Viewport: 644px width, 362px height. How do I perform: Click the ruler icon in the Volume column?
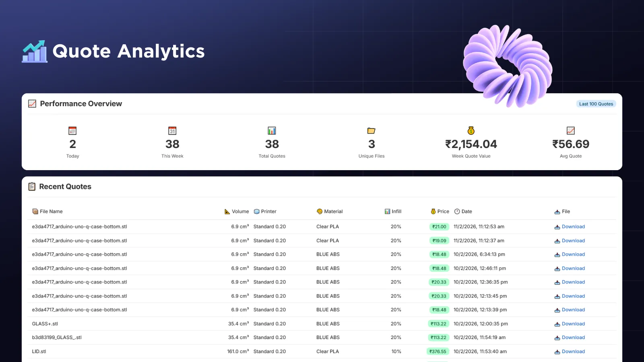227,211
